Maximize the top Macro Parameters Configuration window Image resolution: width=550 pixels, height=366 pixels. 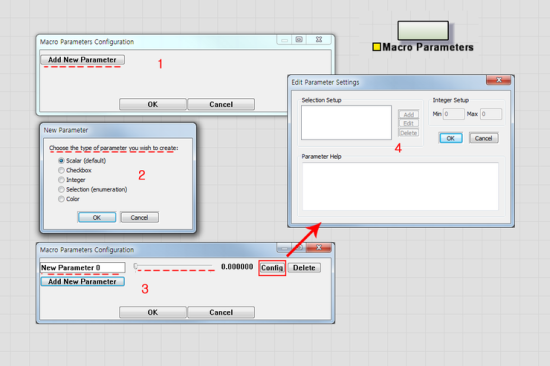(299, 39)
